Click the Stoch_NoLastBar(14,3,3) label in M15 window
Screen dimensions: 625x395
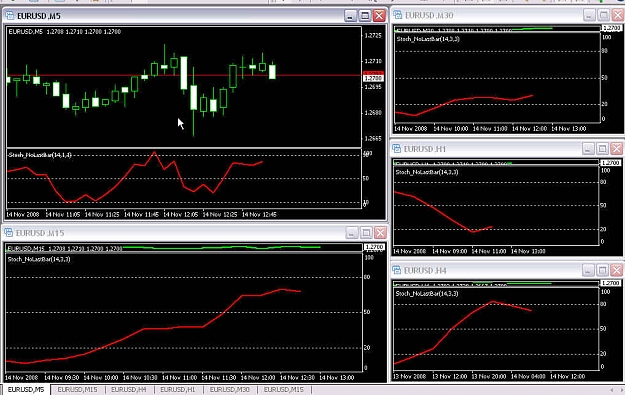click(39, 259)
